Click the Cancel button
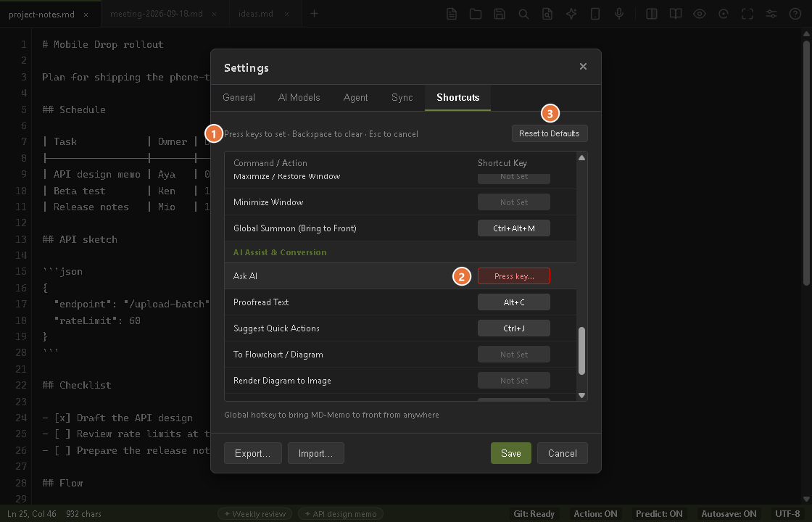This screenshot has width=812, height=522. click(x=563, y=453)
